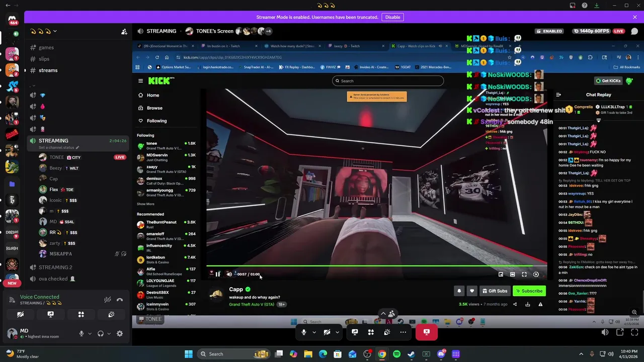This screenshot has height=362, width=644.
Task: Follow Capp with heart button
Action: [x=471, y=291]
